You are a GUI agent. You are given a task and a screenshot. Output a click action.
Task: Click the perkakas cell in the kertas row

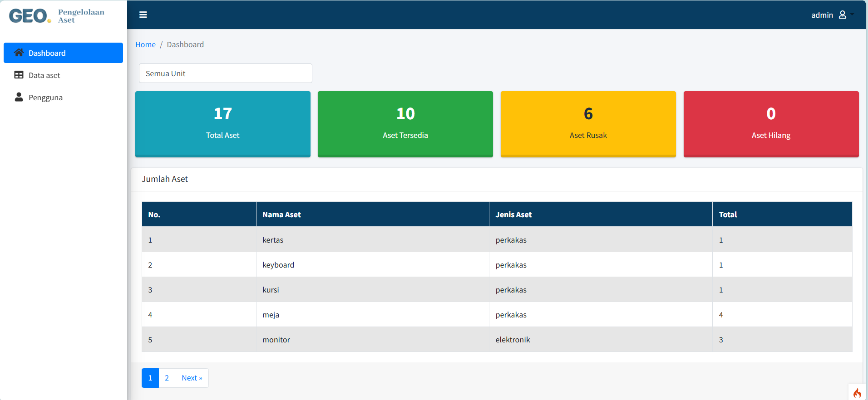[x=601, y=240]
